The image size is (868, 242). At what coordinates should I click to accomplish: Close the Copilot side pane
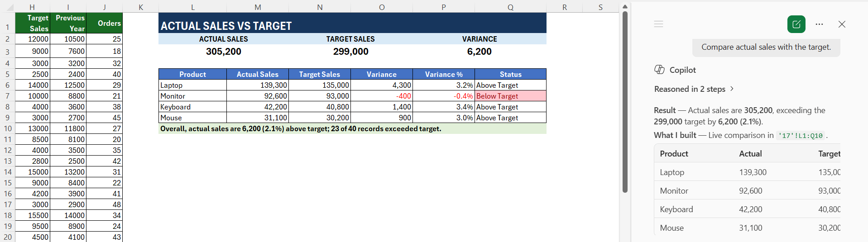pyautogui.click(x=842, y=24)
